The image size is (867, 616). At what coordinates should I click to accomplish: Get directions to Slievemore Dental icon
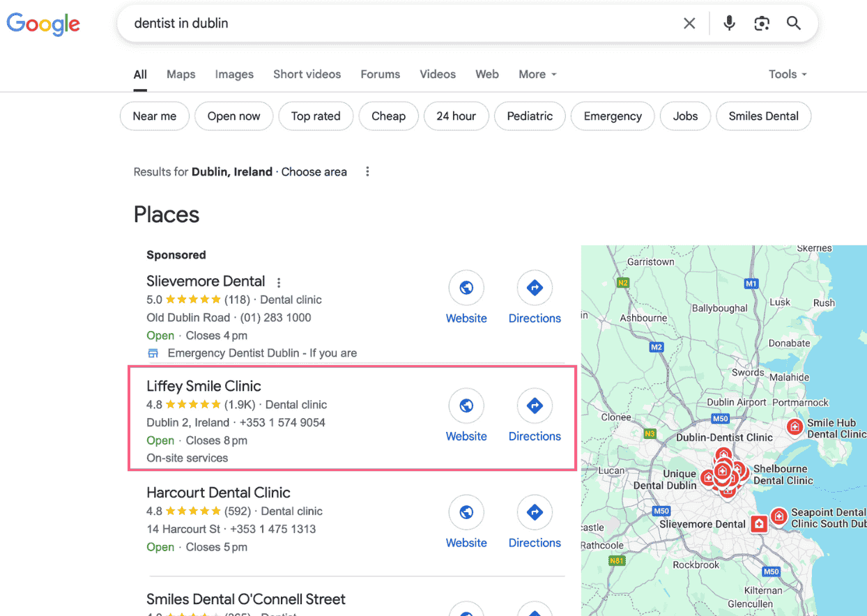tap(535, 287)
